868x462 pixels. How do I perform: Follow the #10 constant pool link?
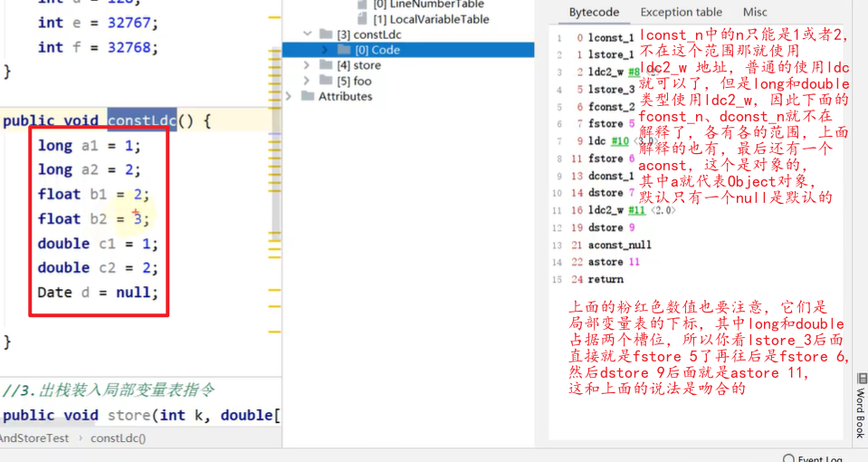[620, 141]
